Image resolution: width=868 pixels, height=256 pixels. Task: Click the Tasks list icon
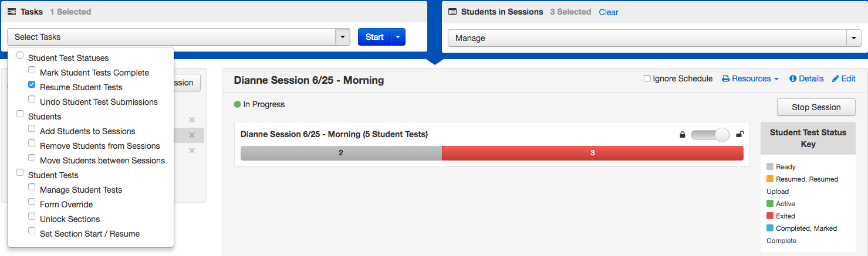(12, 12)
